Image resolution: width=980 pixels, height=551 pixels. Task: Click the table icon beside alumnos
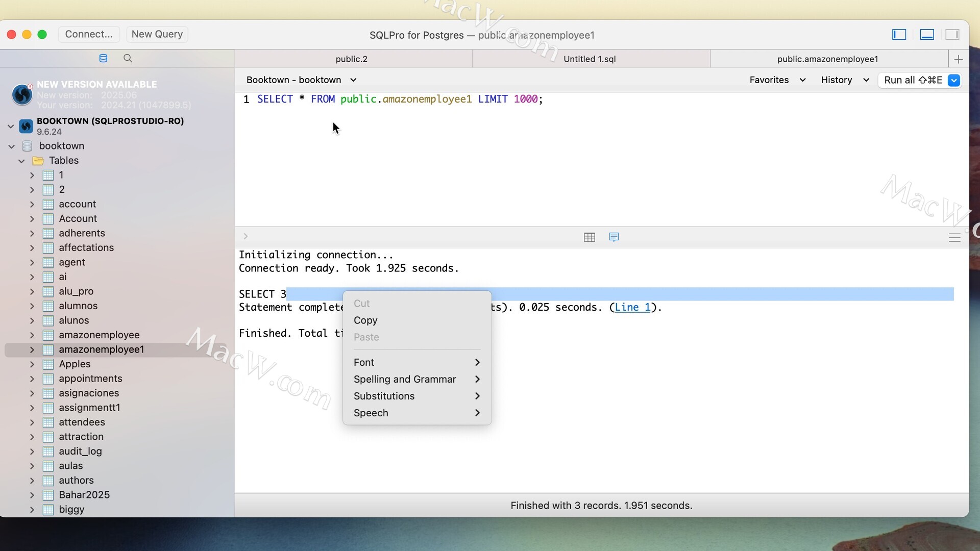click(48, 306)
